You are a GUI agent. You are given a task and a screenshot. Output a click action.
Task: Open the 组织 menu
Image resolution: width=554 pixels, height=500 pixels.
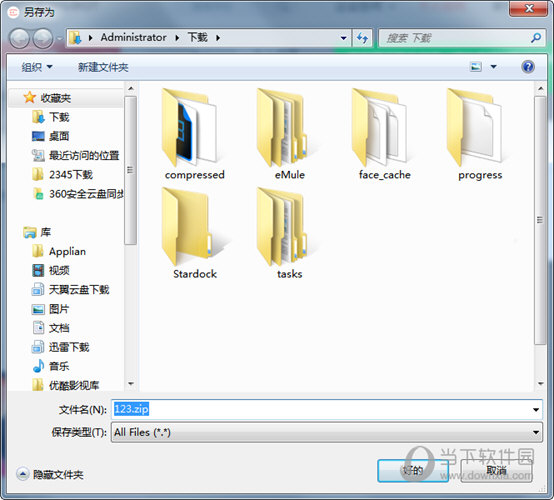pos(37,67)
